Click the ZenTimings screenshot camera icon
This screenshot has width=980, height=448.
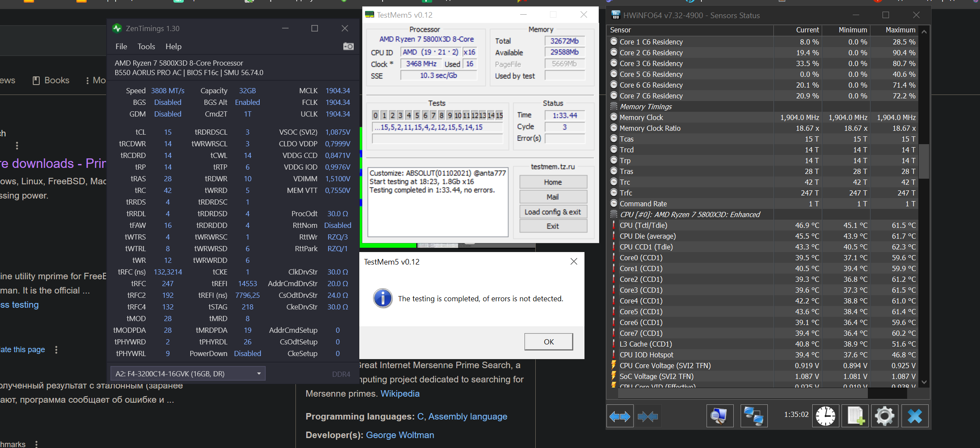[x=348, y=46]
